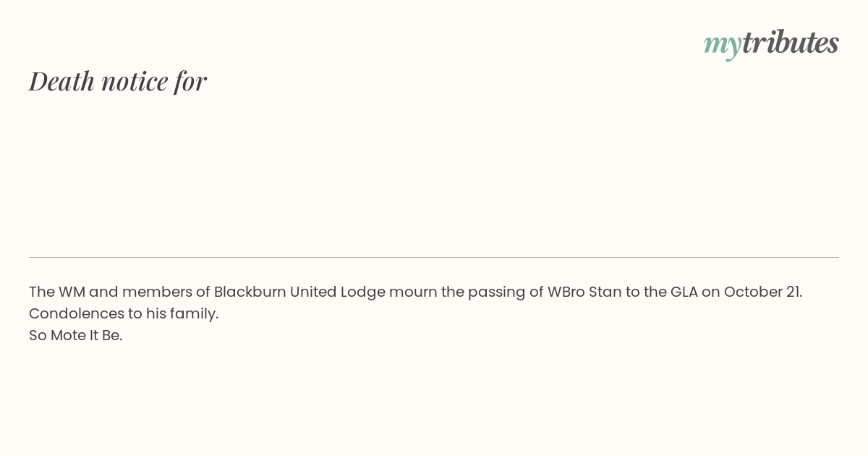This screenshot has width=868, height=456.
Task: Click the grey 'tributes' part of the logo
Action: pyautogui.click(x=790, y=43)
